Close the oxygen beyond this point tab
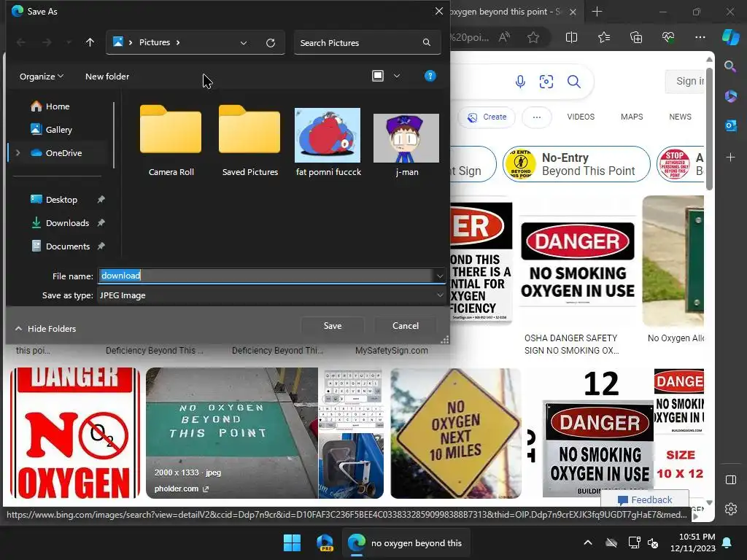The width and height of the screenshot is (747, 560). 573,12
